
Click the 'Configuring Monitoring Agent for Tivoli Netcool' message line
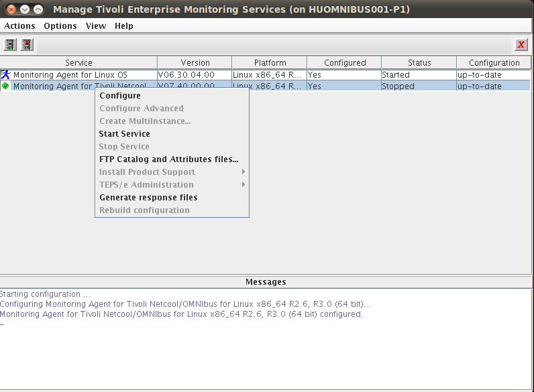186,304
